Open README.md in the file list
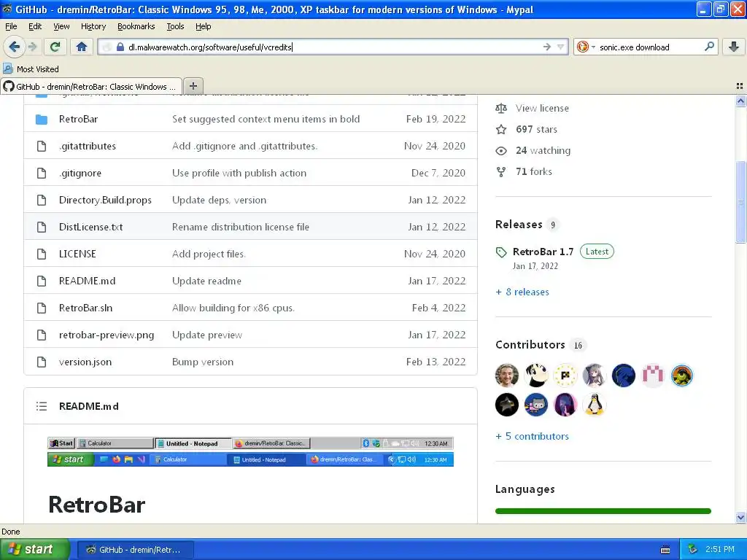Viewport: 747px width, 560px height. tap(88, 281)
